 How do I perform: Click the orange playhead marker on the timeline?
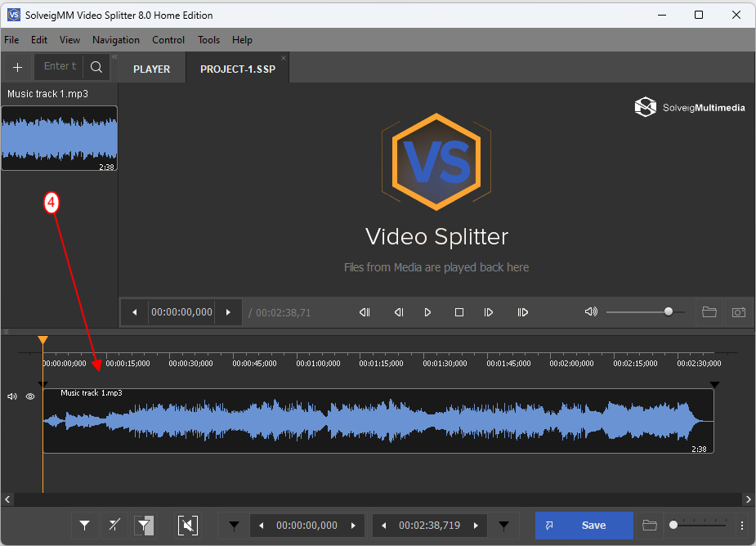pyautogui.click(x=43, y=340)
